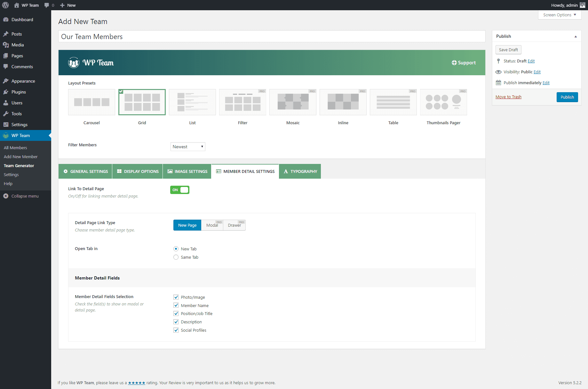Click the team title input field
This screenshot has width=588, height=389.
point(272,36)
